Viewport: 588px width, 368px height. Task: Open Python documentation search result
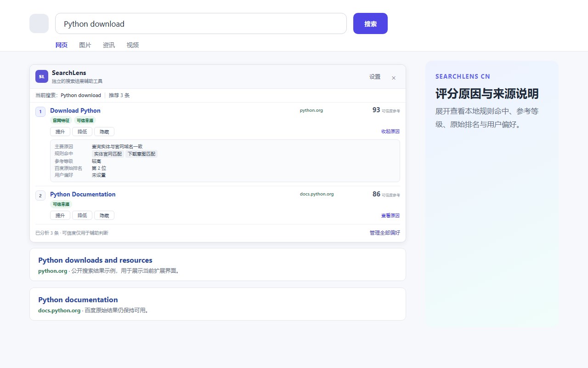[x=78, y=299]
